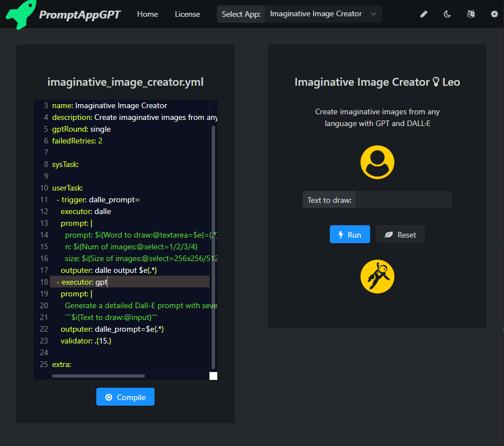
Task: Click the editor vertical scrollbar
Action: coord(213,247)
